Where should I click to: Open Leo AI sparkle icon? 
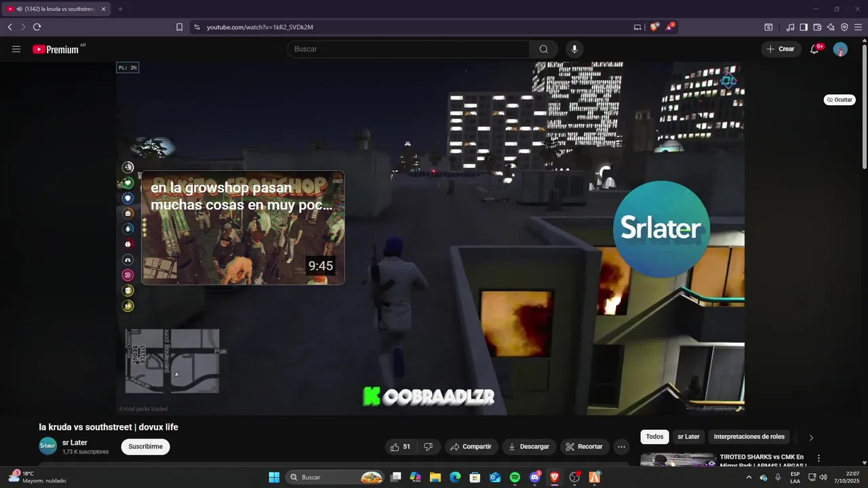pyautogui.click(x=831, y=27)
